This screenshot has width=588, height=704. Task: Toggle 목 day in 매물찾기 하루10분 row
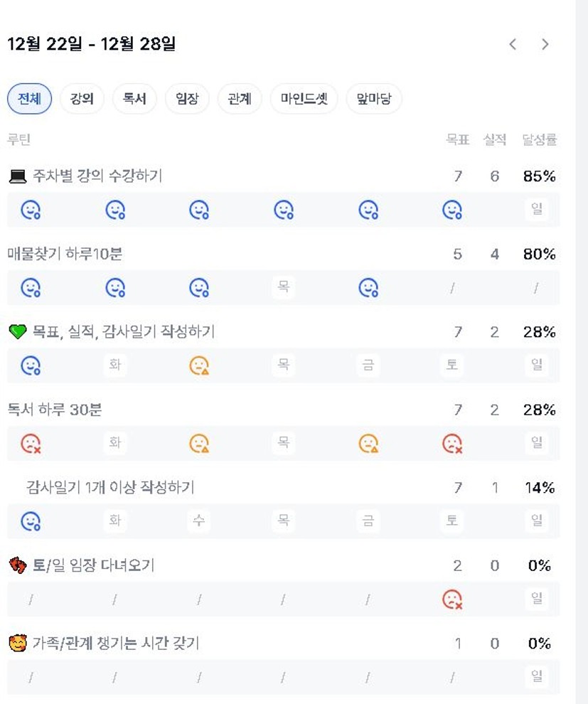283,287
